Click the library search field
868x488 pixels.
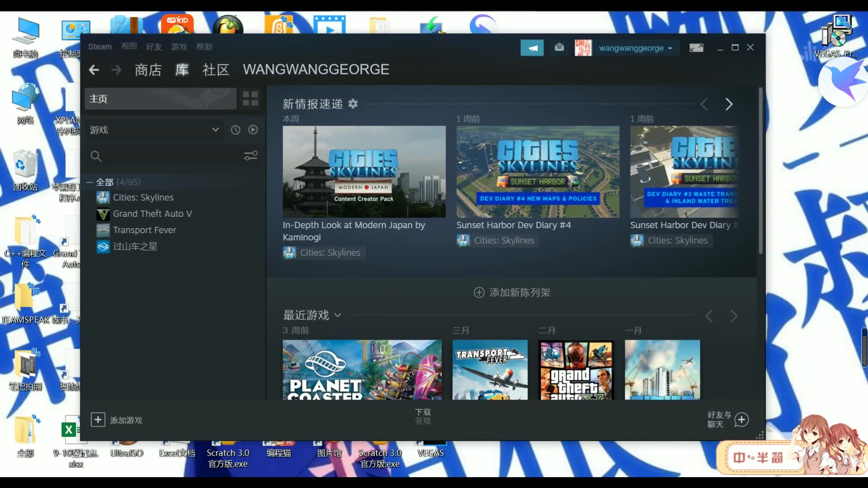coord(165,156)
